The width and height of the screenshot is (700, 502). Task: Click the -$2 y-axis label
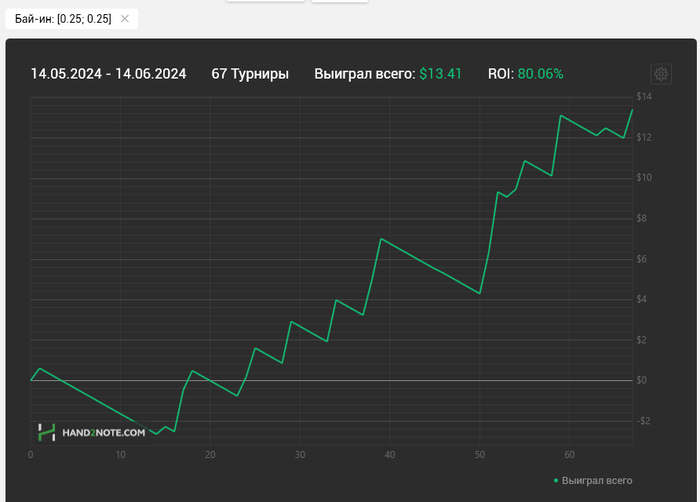click(643, 421)
